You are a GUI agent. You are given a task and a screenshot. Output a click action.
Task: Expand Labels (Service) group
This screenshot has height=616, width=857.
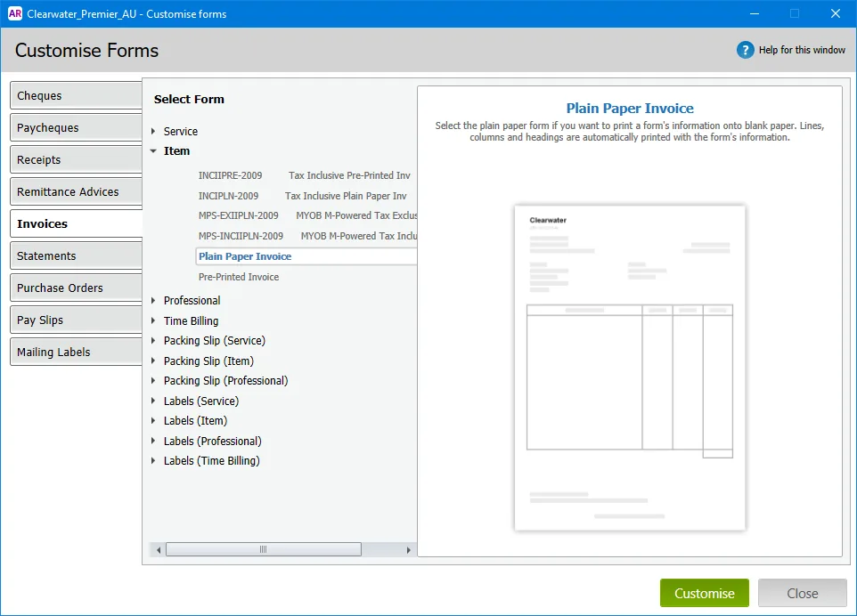pos(153,401)
